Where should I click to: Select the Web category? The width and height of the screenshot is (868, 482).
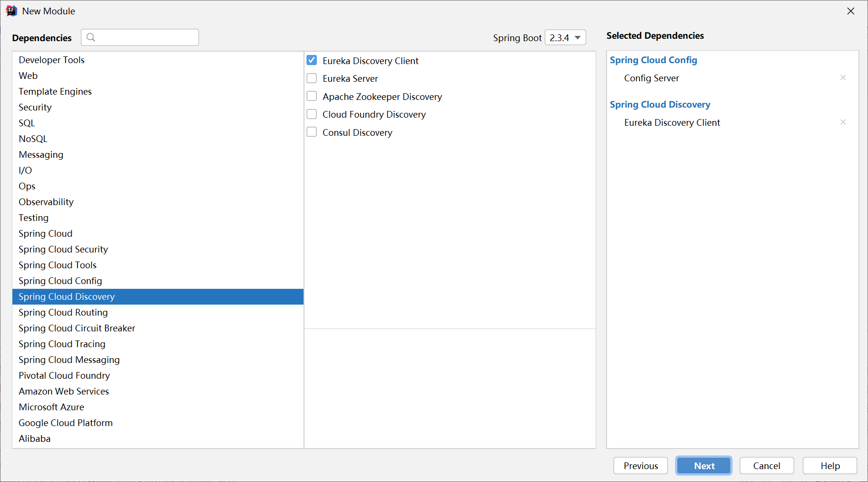[x=158, y=76]
